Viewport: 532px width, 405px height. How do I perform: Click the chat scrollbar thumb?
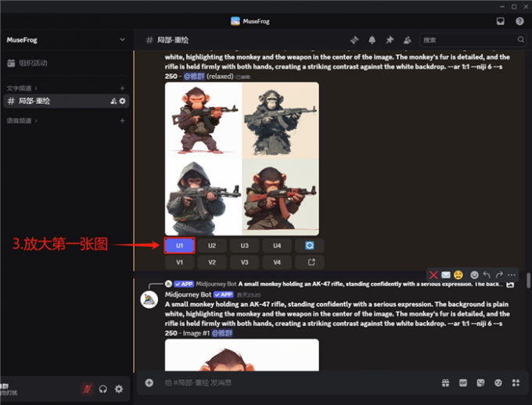(528, 280)
